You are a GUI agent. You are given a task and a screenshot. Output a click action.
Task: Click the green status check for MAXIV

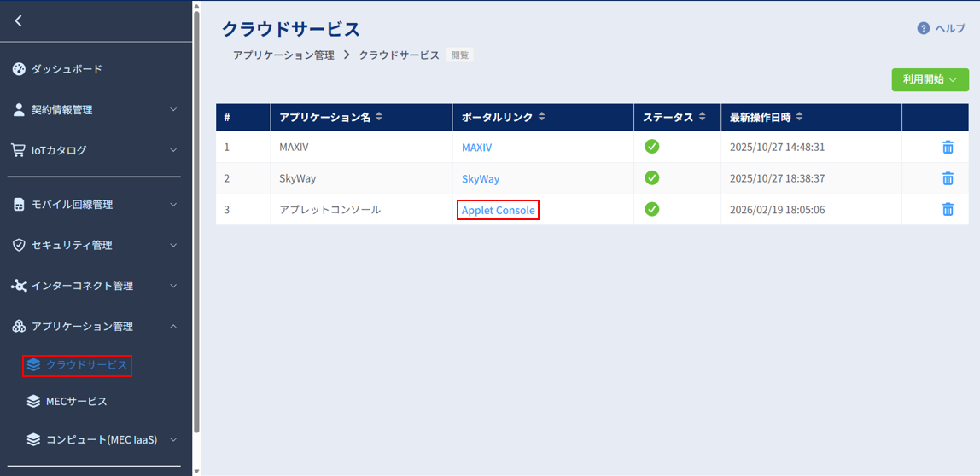[651, 147]
